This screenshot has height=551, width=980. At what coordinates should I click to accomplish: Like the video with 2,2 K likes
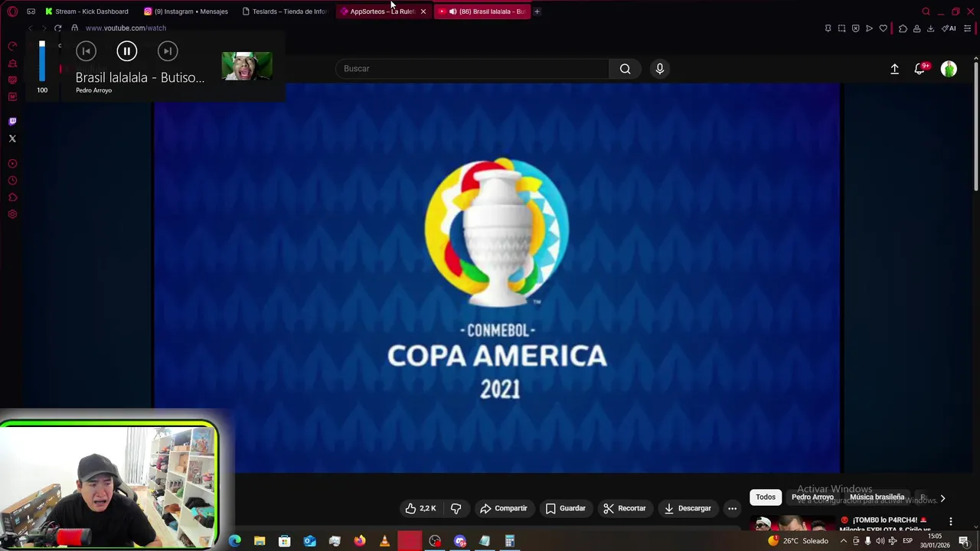point(420,508)
